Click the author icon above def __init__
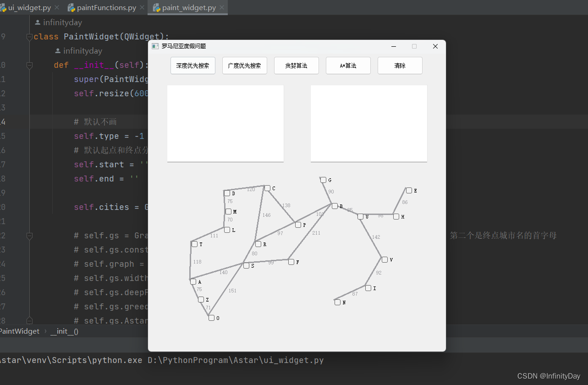This screenshot has height=385, width=588. (x=58, y=51)
